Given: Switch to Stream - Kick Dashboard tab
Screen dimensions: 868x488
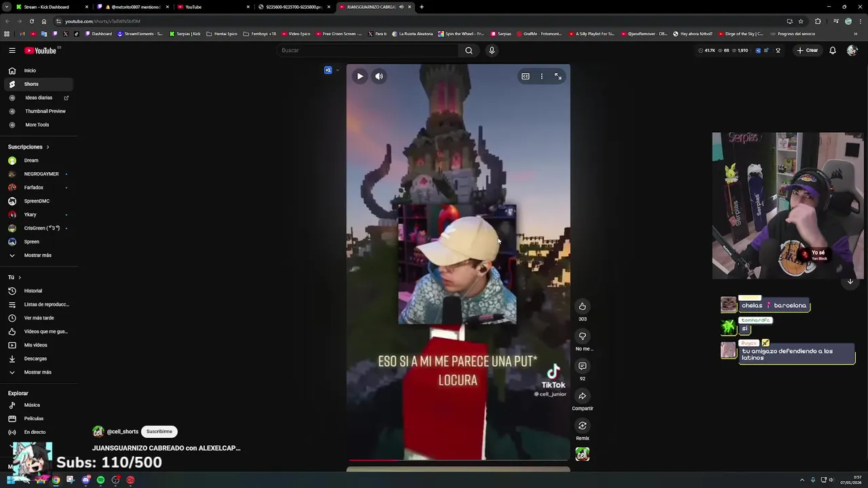Looking at the screenshot, I should [52, 7].
